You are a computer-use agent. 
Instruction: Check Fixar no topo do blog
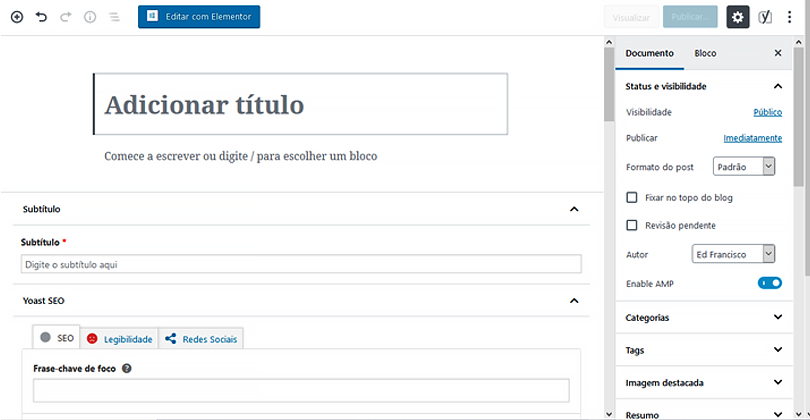(632, 197)
